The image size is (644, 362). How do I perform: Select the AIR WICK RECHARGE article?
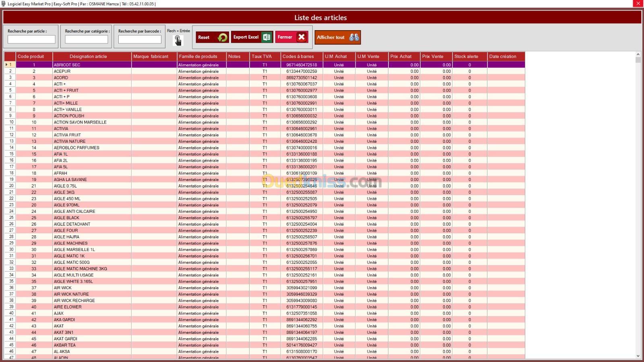pyautogui.click(x=74, y=300)
